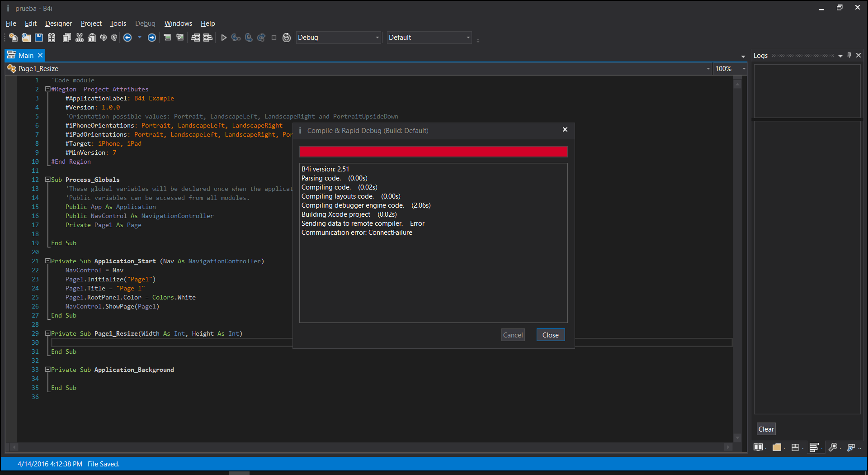Click the Clear button in Logs panel

coord(766,429)
